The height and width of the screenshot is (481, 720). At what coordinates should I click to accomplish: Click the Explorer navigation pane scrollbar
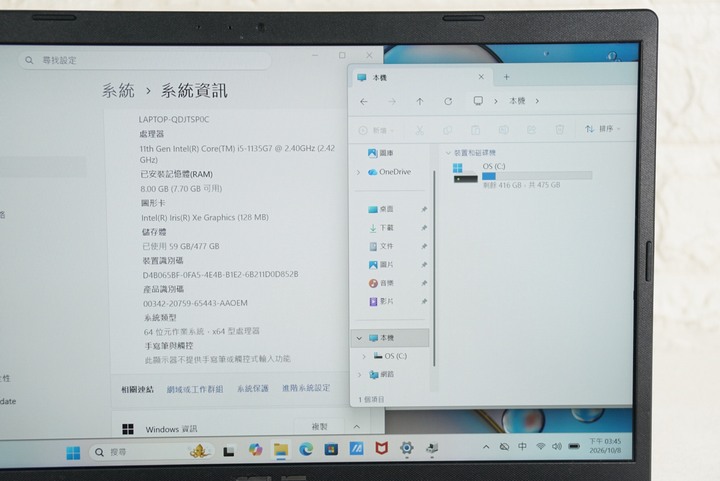[x=434, y=268]
